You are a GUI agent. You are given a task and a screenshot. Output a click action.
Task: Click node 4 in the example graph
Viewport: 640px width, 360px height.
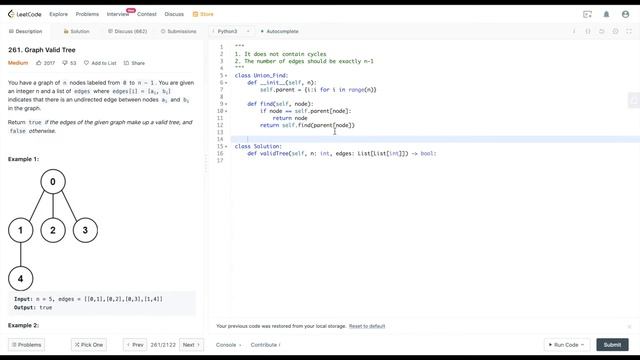pos(20,279)
